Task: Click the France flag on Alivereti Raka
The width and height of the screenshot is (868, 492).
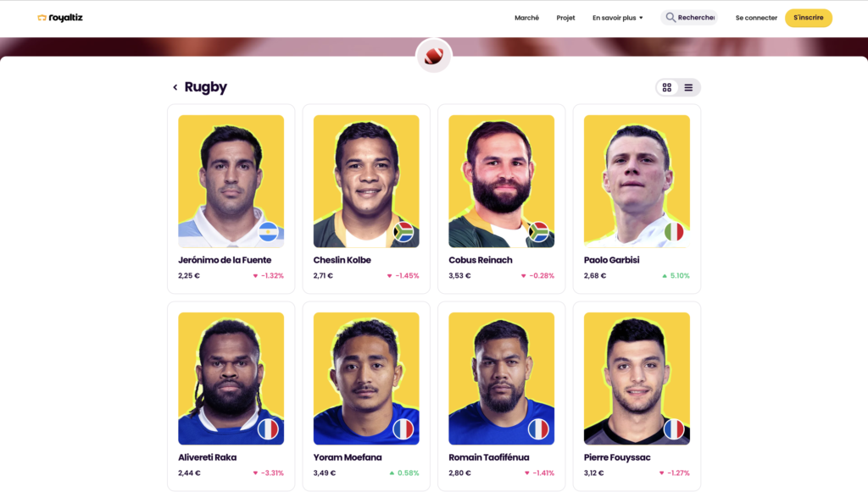Action: tap(268, 429)
